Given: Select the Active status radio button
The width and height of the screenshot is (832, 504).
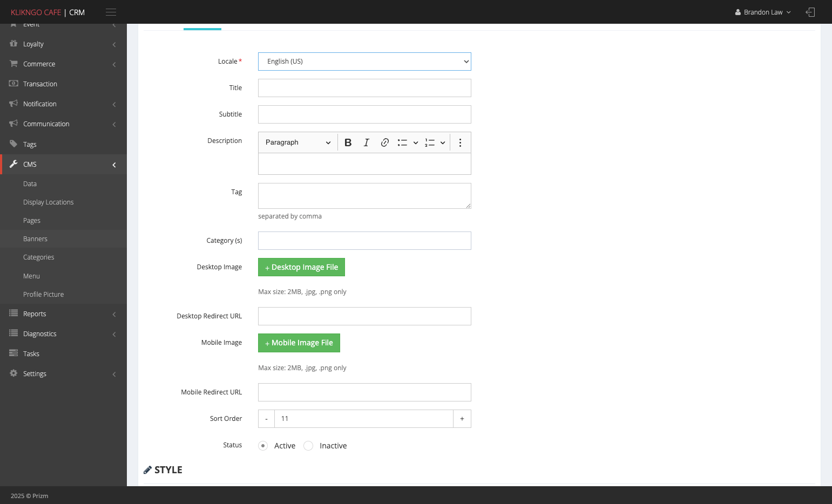Looking at the screenshot, I should (x=263, y=446).
